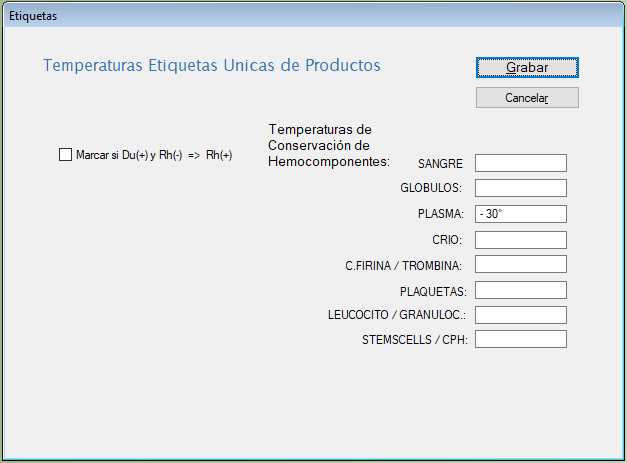Click the SANGRE label text

[440, 163]
